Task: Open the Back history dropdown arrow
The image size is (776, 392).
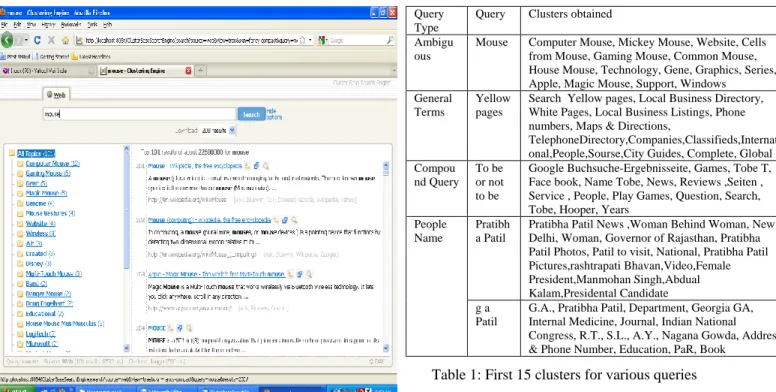Action: [x=27, y=40]
